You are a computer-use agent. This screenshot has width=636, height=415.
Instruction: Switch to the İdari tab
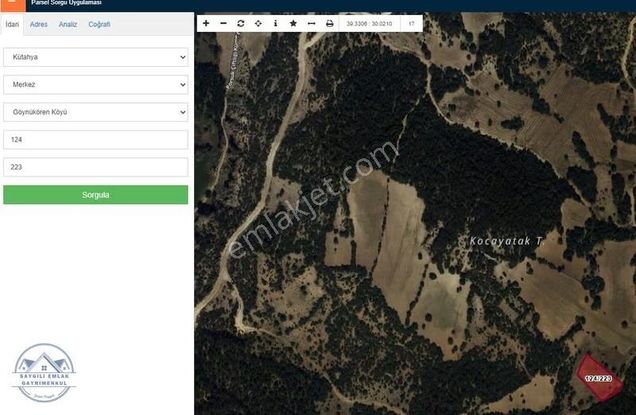pos(12,23)
